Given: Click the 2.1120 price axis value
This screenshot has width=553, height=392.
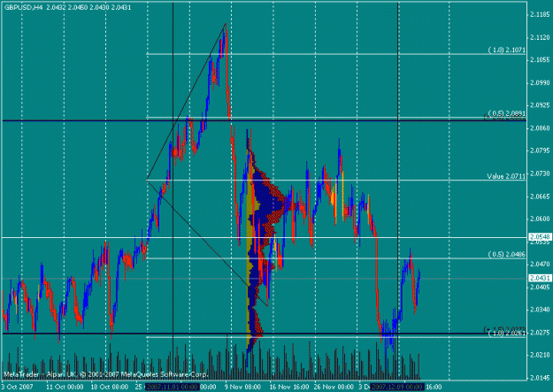Looking at the screenshot, I should [540, 37].
